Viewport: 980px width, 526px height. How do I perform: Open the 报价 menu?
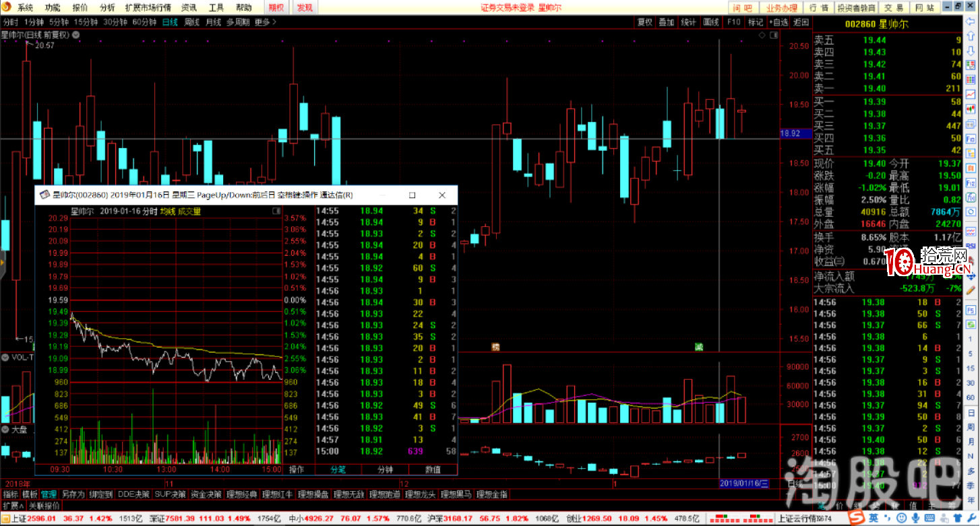[x=80, y=8]
